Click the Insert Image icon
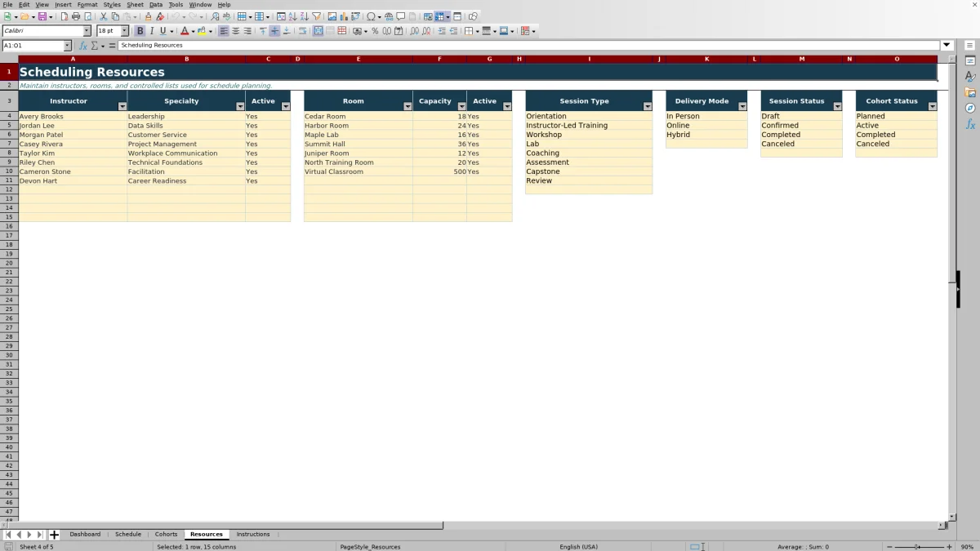This screenshot has width=980, height=551. [332, 16]
